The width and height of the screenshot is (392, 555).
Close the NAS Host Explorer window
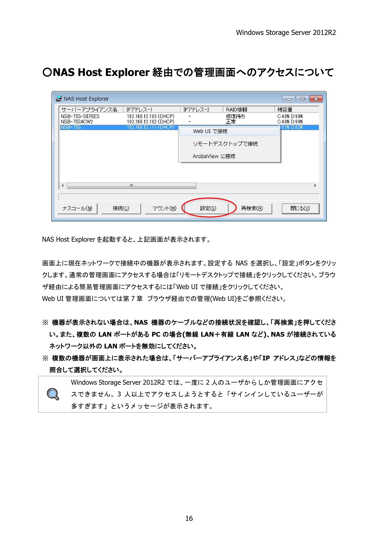pos(316,99)
